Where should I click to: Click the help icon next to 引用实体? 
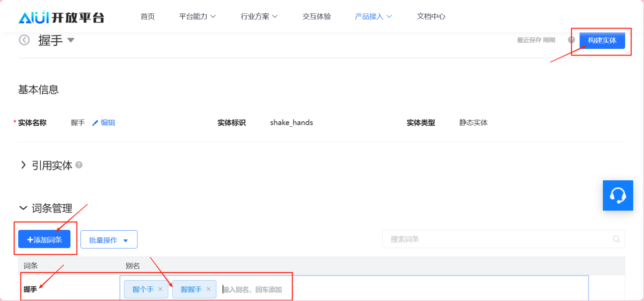tap(79, 165)
